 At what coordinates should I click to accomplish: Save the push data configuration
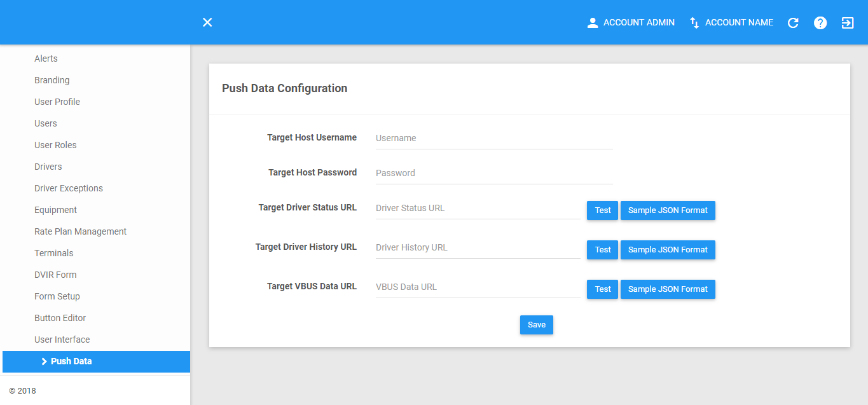537,325
